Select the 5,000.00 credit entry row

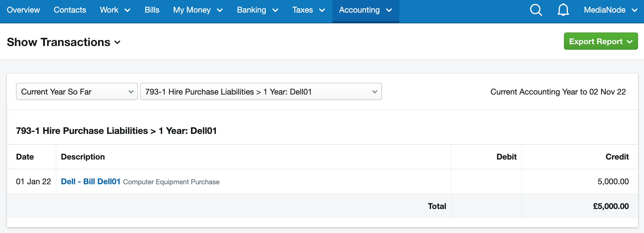pos(613,182)
